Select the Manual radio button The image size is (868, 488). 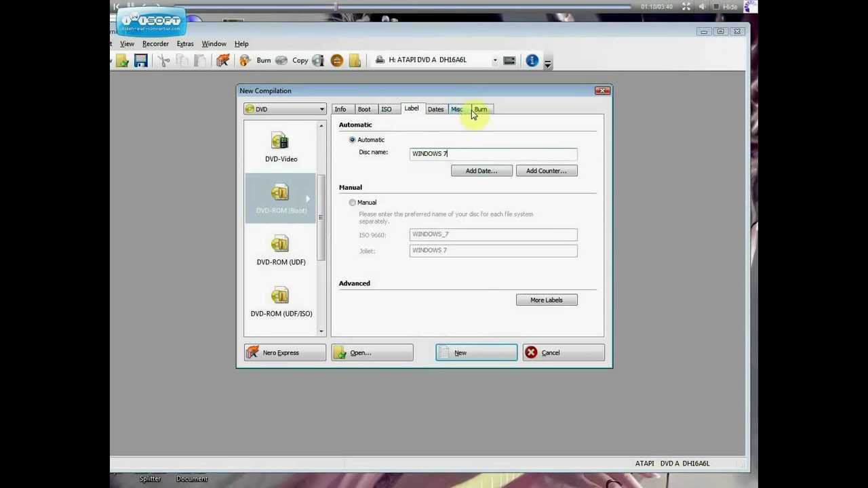tap(352, 203)
